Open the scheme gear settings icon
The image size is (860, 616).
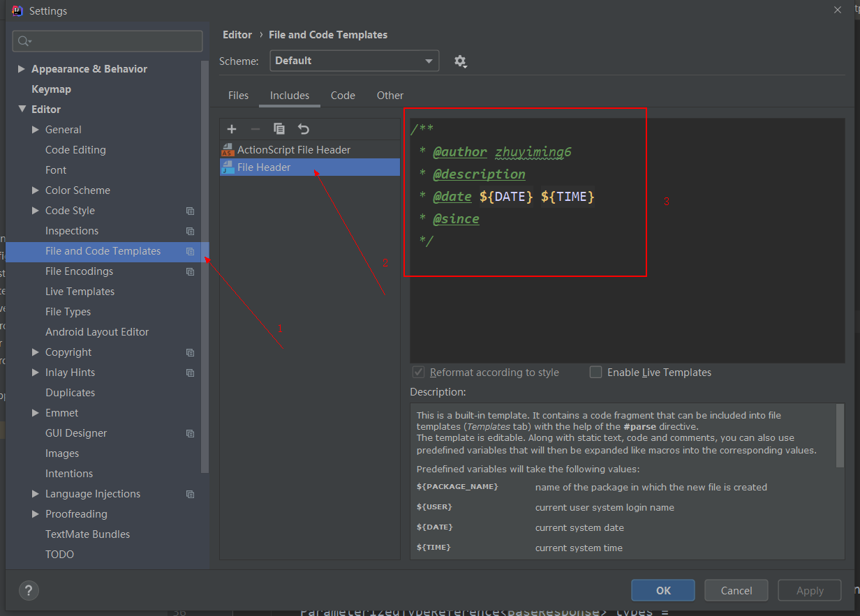(x=460, y=61)
